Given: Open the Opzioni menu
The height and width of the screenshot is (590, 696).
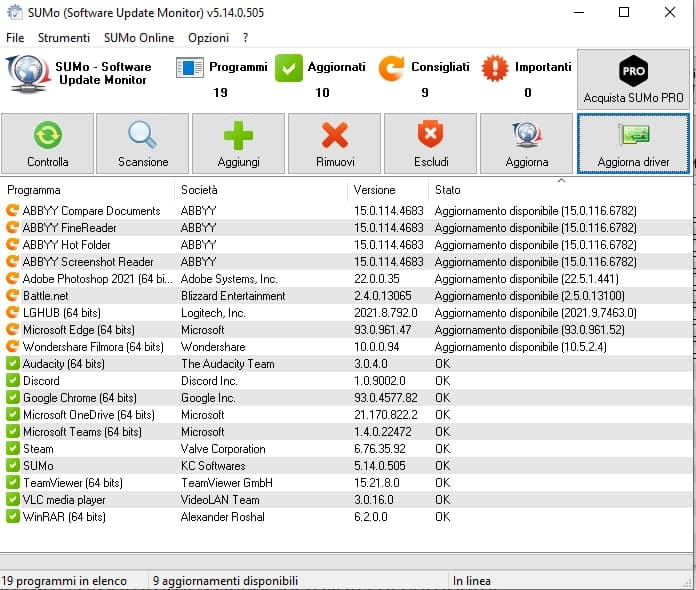Looking at the screenshot, I should [208, 38].
